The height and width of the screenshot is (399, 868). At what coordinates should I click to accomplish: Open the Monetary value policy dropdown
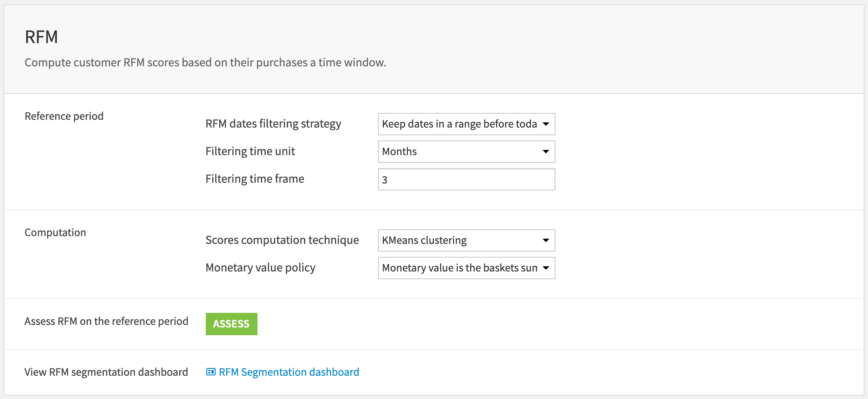pos(466,268)
